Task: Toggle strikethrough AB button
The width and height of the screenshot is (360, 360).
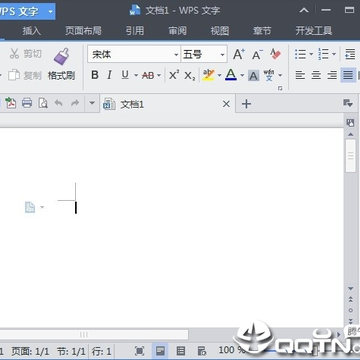Action: 148,76
